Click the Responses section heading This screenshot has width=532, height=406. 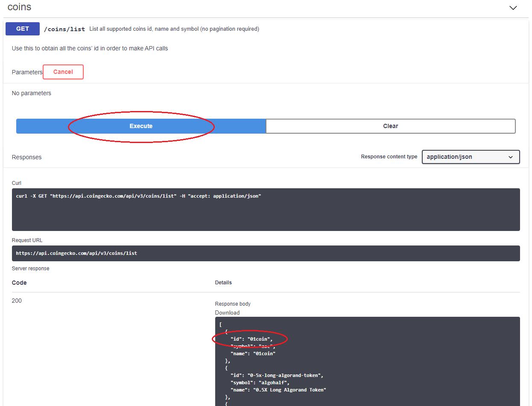tap(27, 157)
